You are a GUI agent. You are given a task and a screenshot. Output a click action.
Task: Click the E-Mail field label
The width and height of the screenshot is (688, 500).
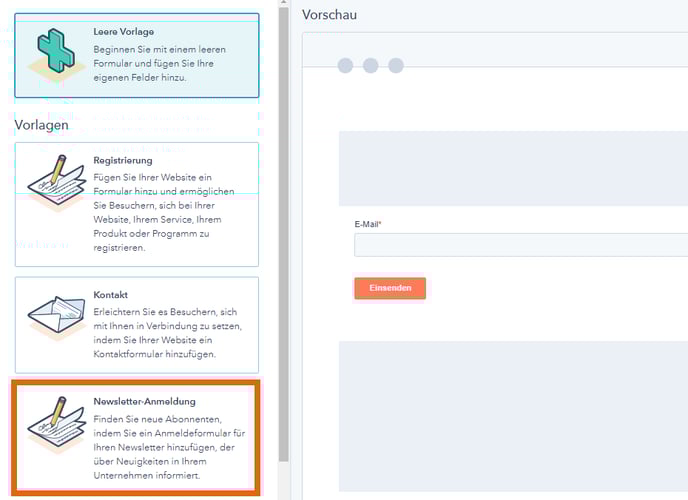tap(368, 224)
